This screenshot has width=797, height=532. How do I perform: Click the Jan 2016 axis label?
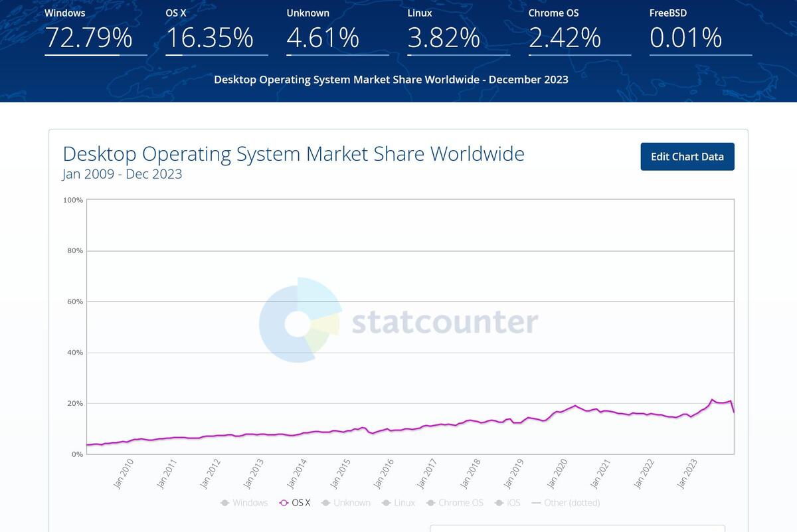tap(383, 474)
